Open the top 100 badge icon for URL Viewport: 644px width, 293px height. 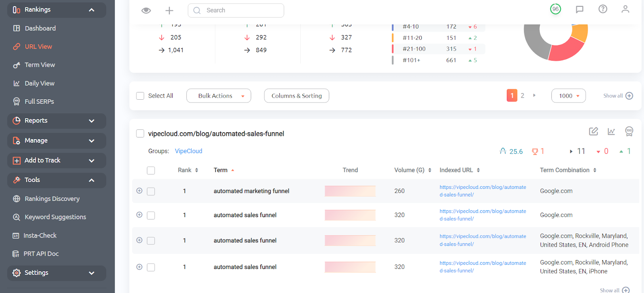pyautogui.click(x=629, y=131)
